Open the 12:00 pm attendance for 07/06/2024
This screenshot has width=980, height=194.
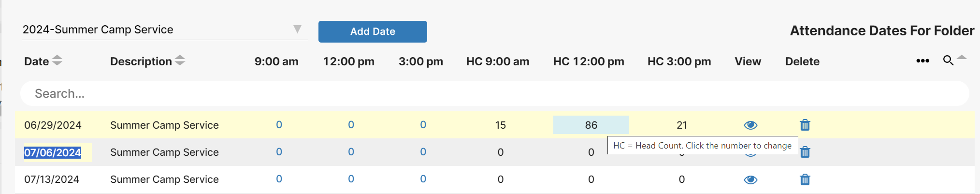coord(351,152)
